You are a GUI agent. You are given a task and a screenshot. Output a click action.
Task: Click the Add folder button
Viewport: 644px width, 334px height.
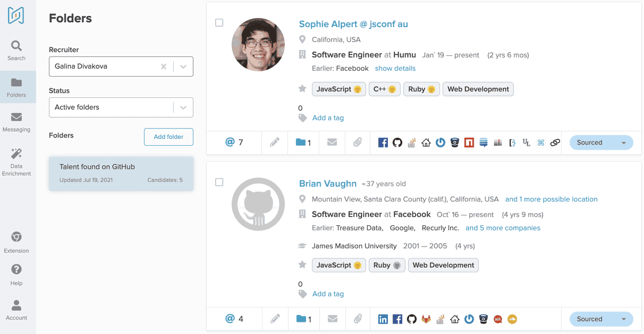(168, 137)
